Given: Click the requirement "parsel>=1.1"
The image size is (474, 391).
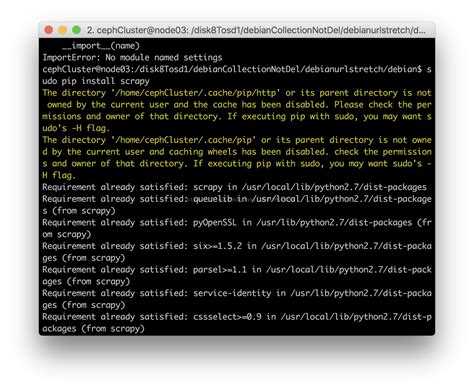Looking at the screenshot, I should tap(220, 270).
